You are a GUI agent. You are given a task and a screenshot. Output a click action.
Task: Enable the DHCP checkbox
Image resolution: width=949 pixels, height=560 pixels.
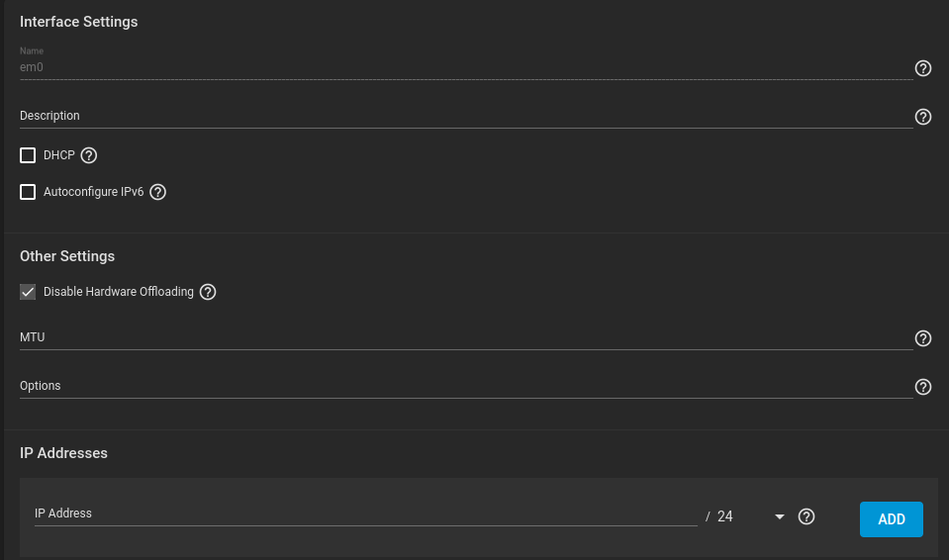tap(28, 155)
